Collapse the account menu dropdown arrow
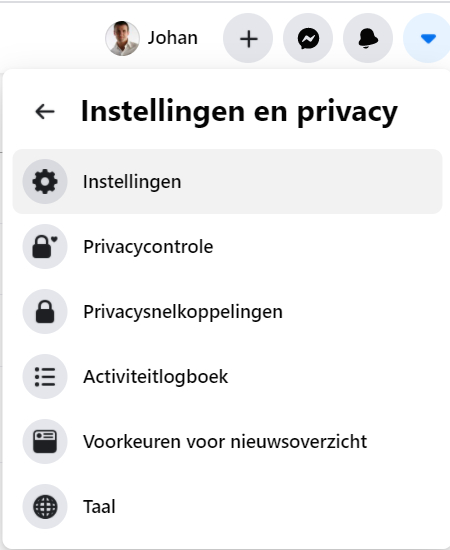 point(428,38)
